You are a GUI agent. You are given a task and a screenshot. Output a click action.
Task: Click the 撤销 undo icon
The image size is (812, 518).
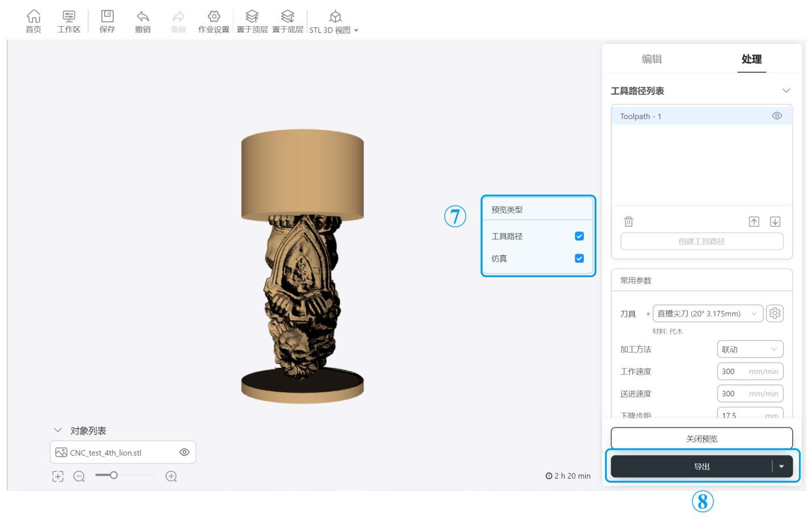click(x=143, y=21)
